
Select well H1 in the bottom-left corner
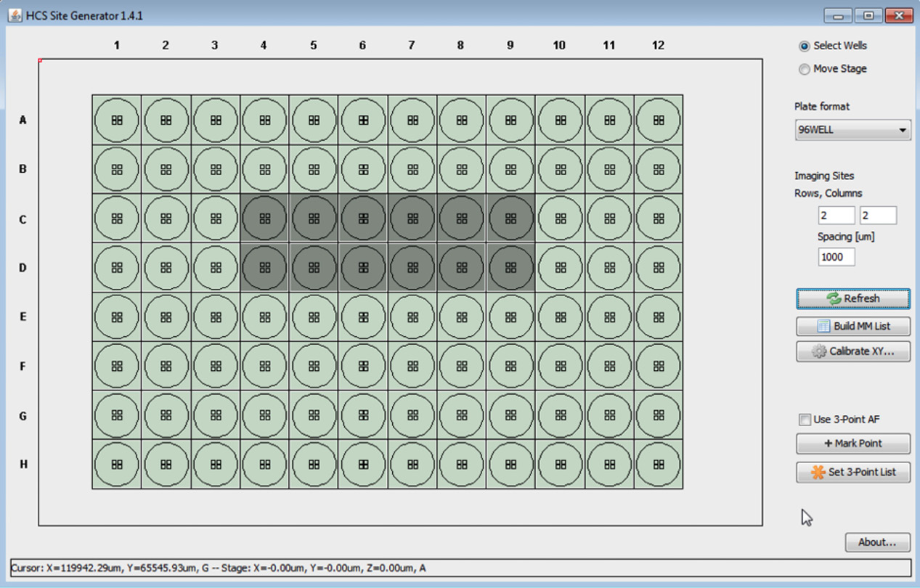117,464
